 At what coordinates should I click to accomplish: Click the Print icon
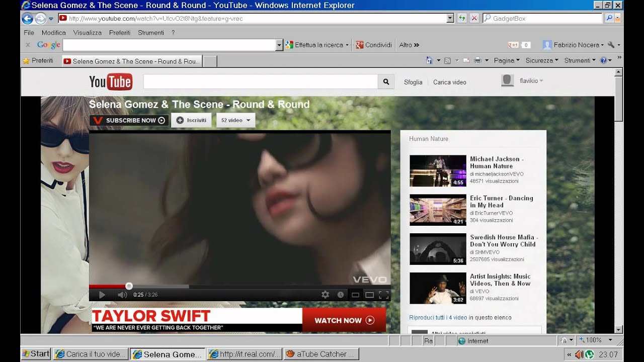(x=477, y=60)
